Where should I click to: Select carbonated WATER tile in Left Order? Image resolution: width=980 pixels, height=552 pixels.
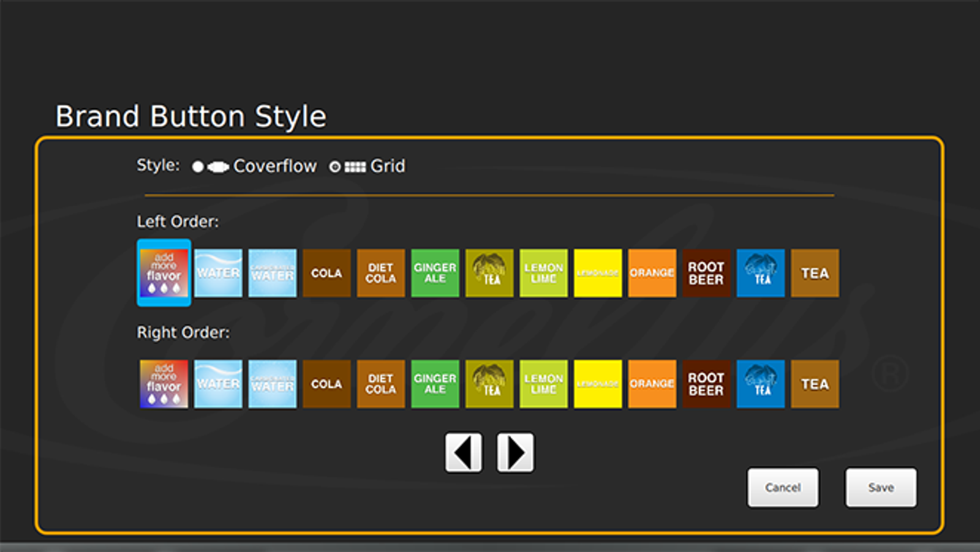273,273
